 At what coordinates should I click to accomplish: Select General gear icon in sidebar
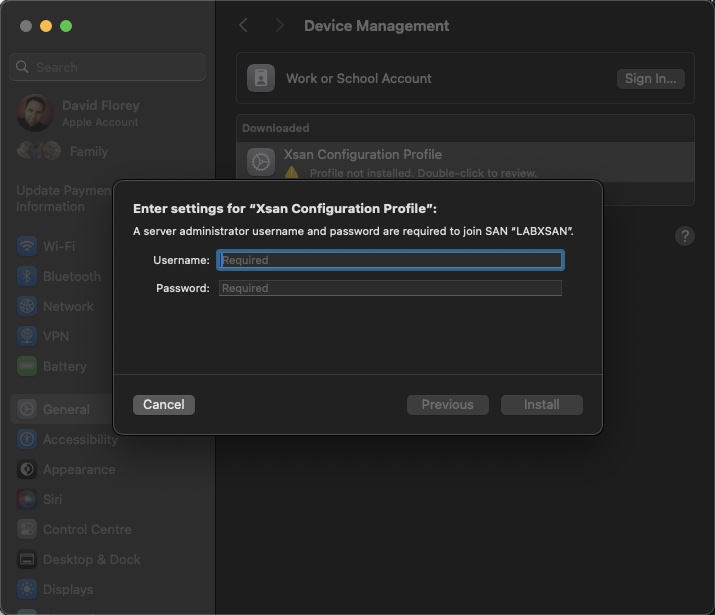coord(27,409)
